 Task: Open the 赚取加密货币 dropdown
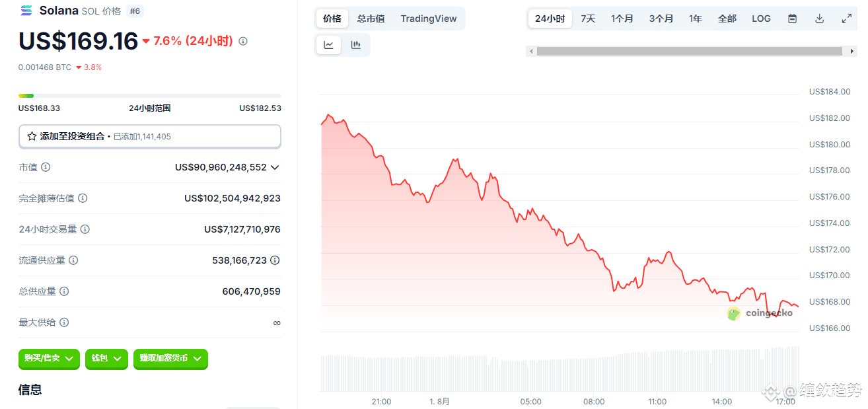pos(170,358)
